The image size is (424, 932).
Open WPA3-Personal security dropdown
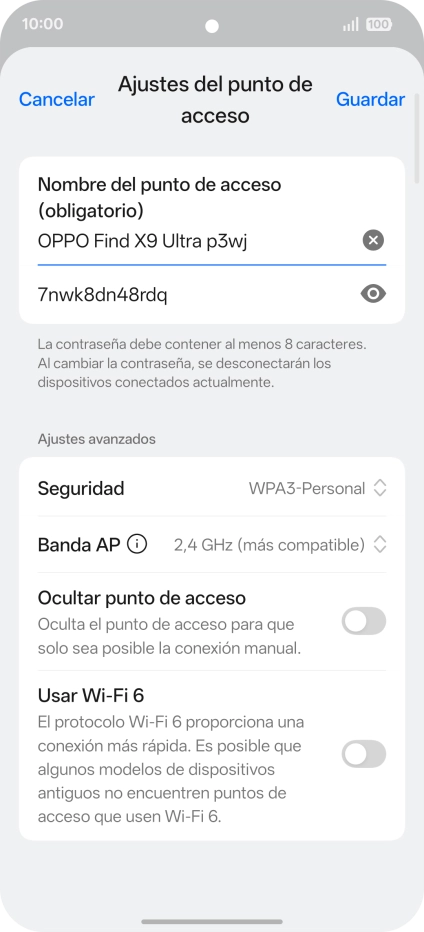tap(307, 489)
